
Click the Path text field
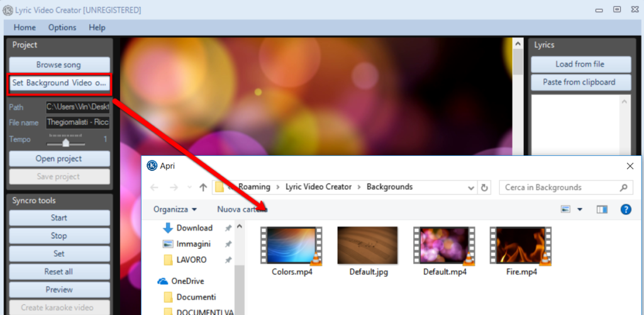(x=78, y=107)
